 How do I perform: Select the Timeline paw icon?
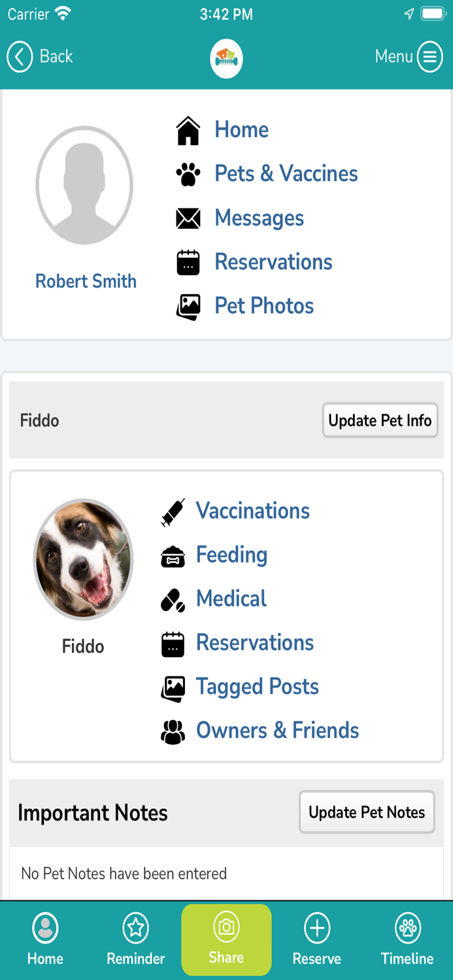[407, 926]
